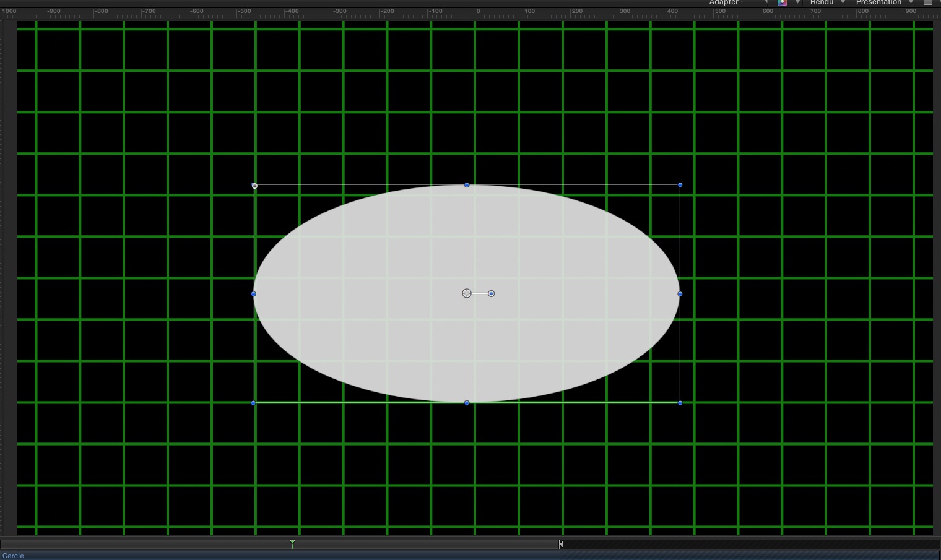Click the green playhead marker in mini-timeline
This screenshot has width=941, height=560.
(x=292, y=543)
